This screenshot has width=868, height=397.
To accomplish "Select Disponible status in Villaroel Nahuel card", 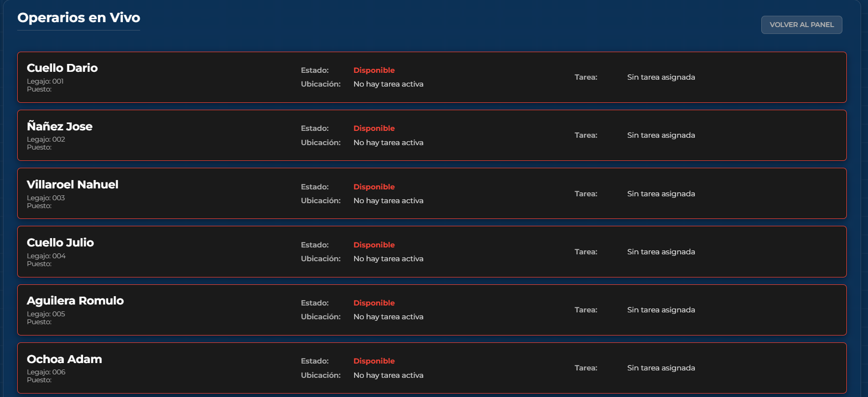I will (374, 187).
